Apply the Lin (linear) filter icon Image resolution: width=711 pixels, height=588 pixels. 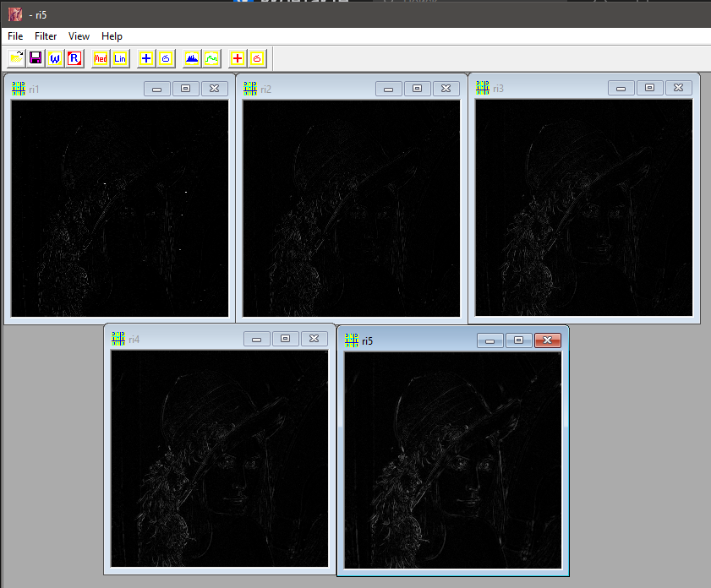[x=120, y=58]
